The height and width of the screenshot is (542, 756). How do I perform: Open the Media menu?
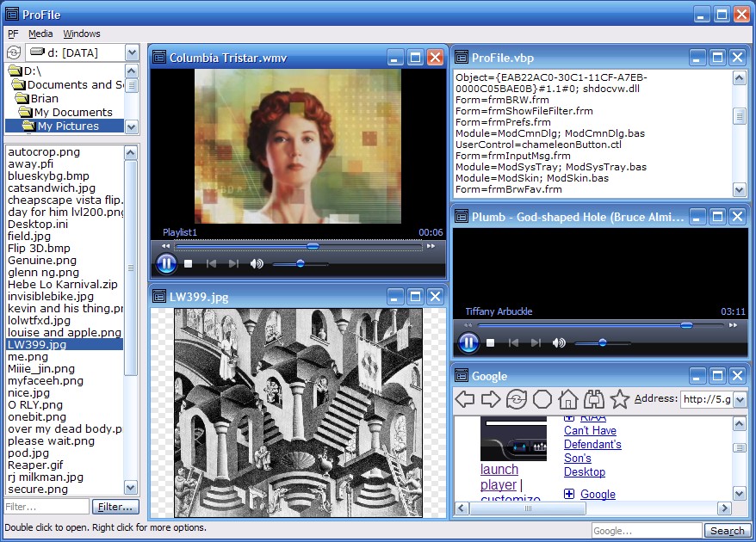click(40, 34)
